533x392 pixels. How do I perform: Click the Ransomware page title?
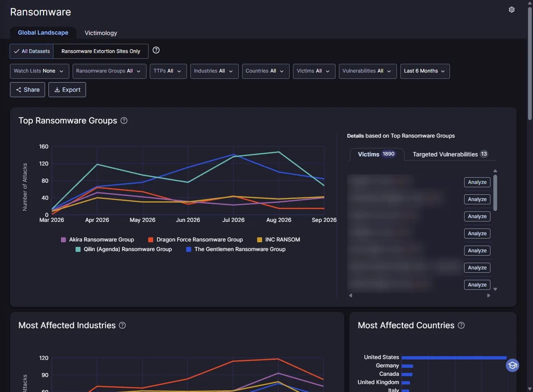[x=40, y=12]
